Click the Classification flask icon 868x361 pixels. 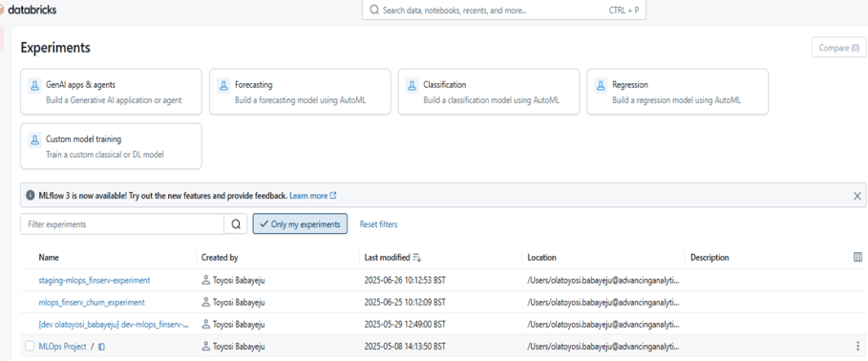click(x=413, y=85)
